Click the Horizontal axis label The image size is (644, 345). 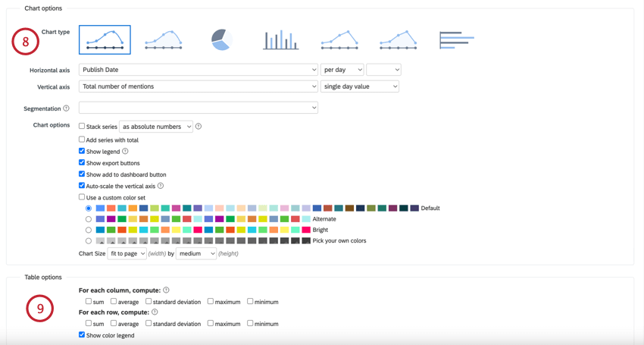[50, 71]
